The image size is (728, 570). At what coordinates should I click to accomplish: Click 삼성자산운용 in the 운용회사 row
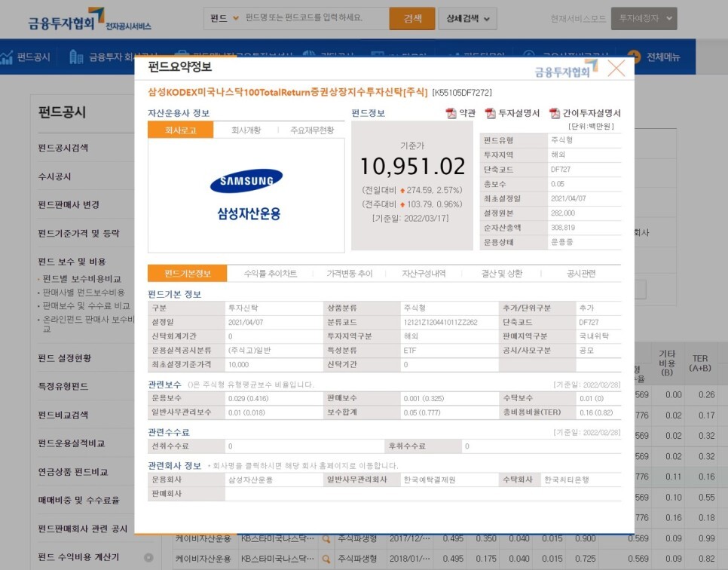click(250, 480)
